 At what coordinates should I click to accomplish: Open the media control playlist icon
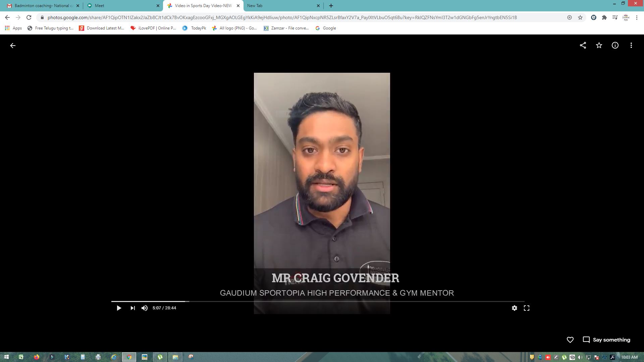click(615, 17)
